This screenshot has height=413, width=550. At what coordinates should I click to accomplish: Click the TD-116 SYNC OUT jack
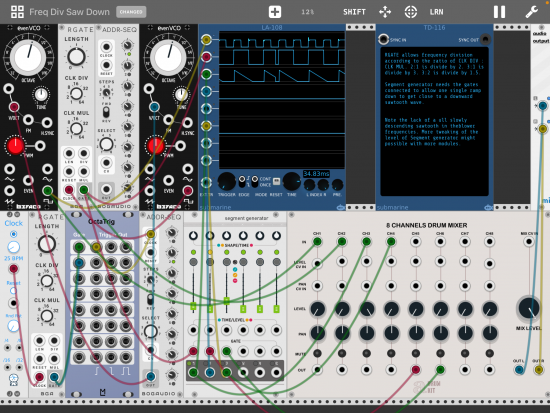(x=485, y=39)
